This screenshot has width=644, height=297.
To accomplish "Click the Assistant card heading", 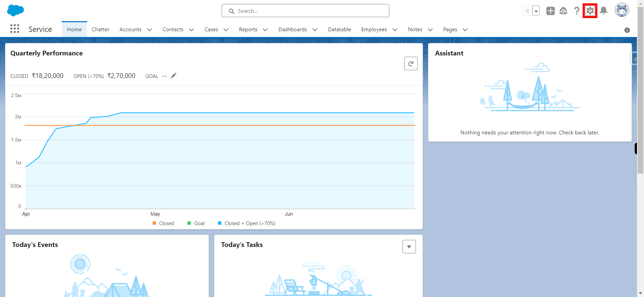I will (x=449, y=53).
